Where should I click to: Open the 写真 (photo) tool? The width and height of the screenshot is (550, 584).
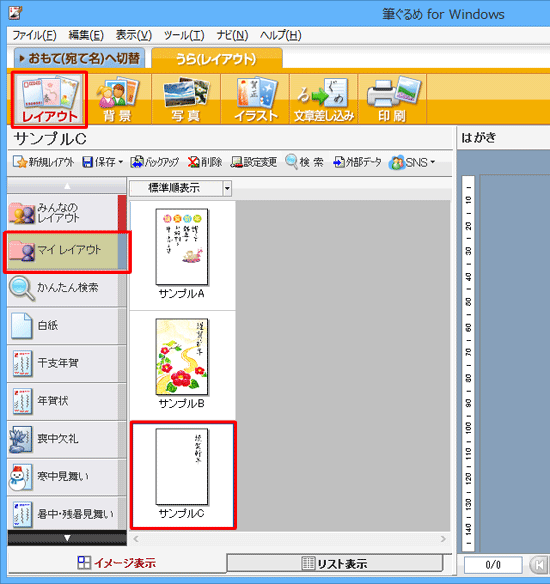[x=186, y=99]
